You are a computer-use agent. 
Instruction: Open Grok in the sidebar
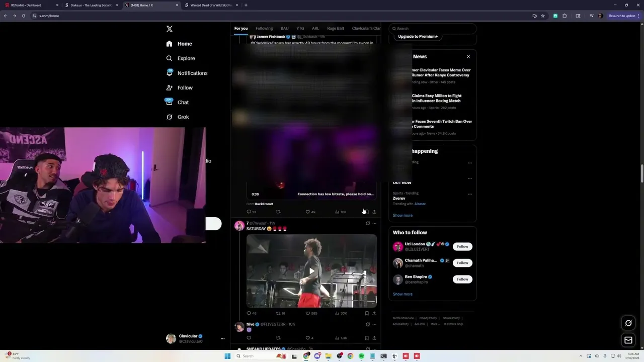[178, 117]
